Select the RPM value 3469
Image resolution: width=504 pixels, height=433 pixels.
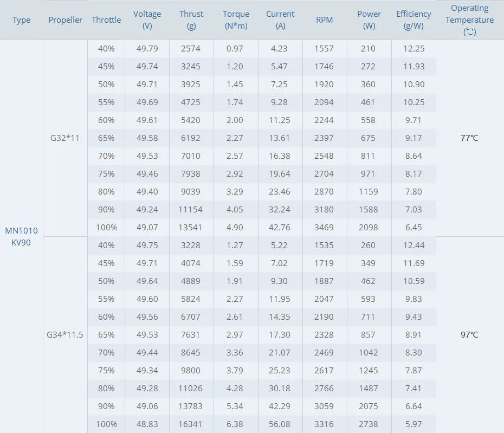(x=324, y=228)
